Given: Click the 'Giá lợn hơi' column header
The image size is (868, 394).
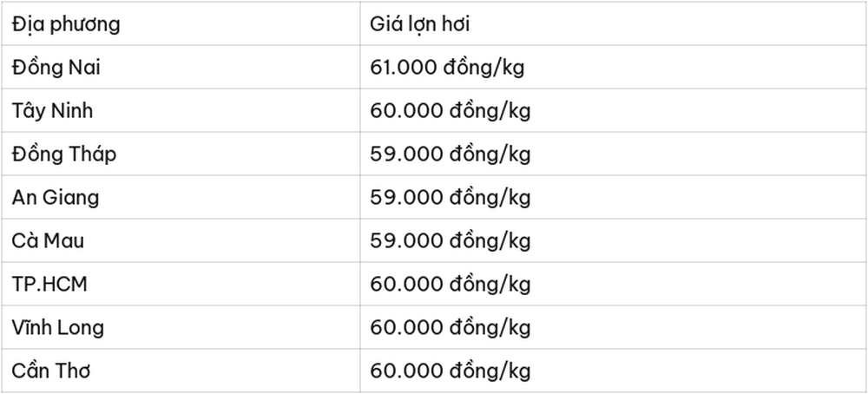Looking at the screenshot, I should [614, 23].
